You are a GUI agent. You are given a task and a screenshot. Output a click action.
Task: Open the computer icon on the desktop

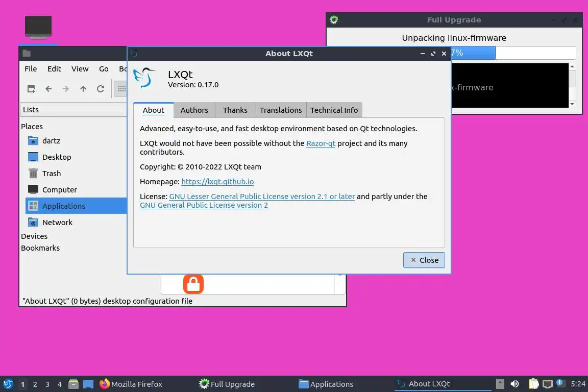pos(38,28)
